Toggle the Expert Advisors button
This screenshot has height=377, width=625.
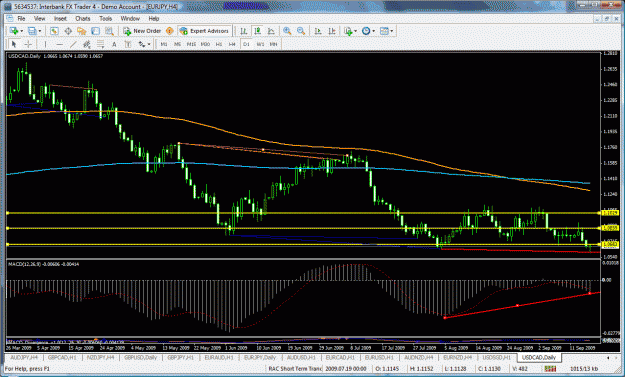coord(204,31)
